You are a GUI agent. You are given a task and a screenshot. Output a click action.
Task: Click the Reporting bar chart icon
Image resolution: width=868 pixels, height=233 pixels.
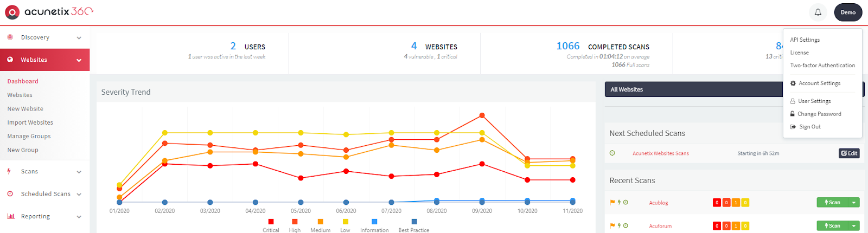[x=10, y=216]
